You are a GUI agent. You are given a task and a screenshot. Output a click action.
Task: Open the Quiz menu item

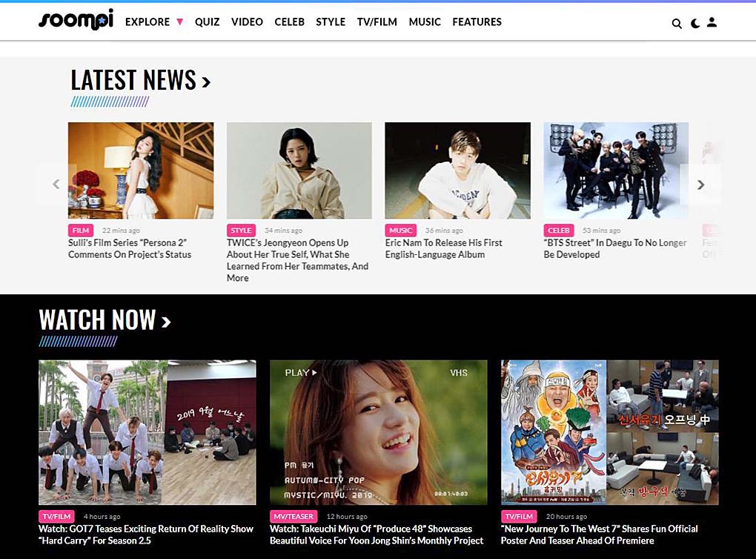208,21
